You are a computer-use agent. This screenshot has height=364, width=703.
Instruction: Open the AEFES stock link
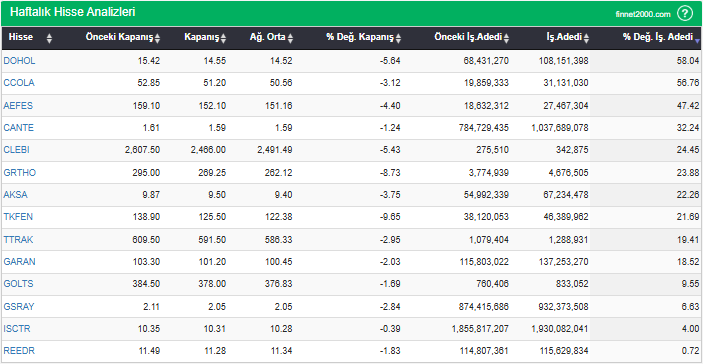18,105
